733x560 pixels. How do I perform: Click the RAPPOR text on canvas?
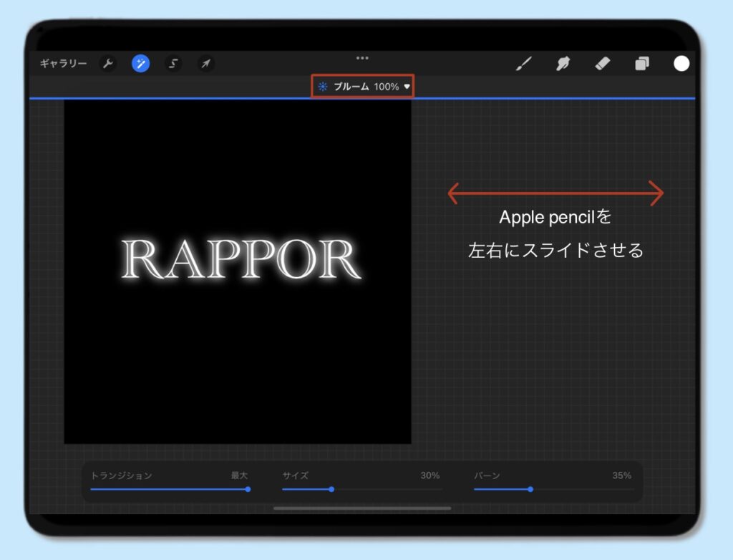coord(241,259)
